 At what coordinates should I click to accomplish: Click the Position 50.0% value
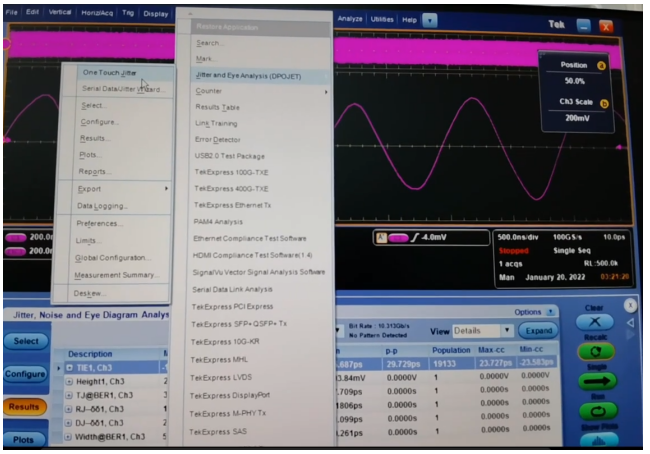point(575,81)
